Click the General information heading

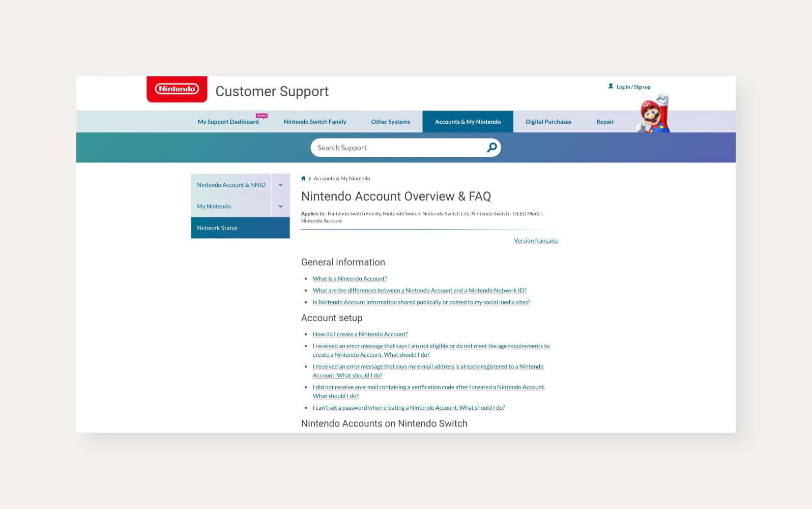click(x=343, y=262)
